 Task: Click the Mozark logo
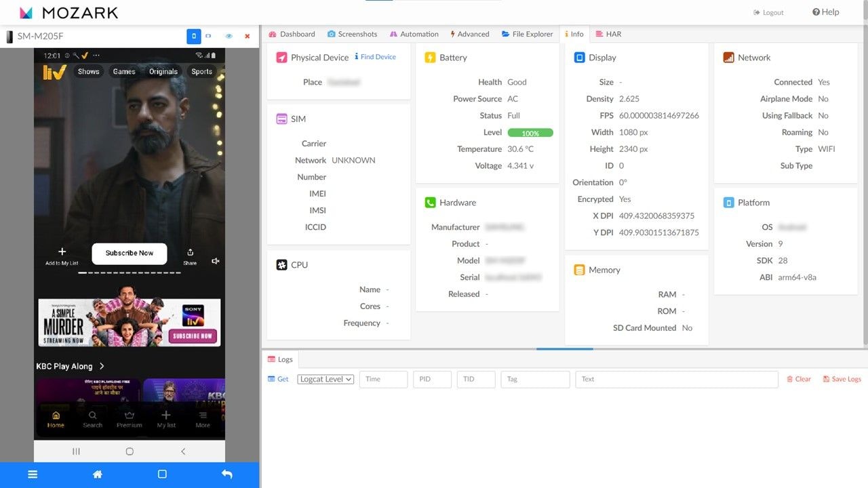(x=68, y=12)
